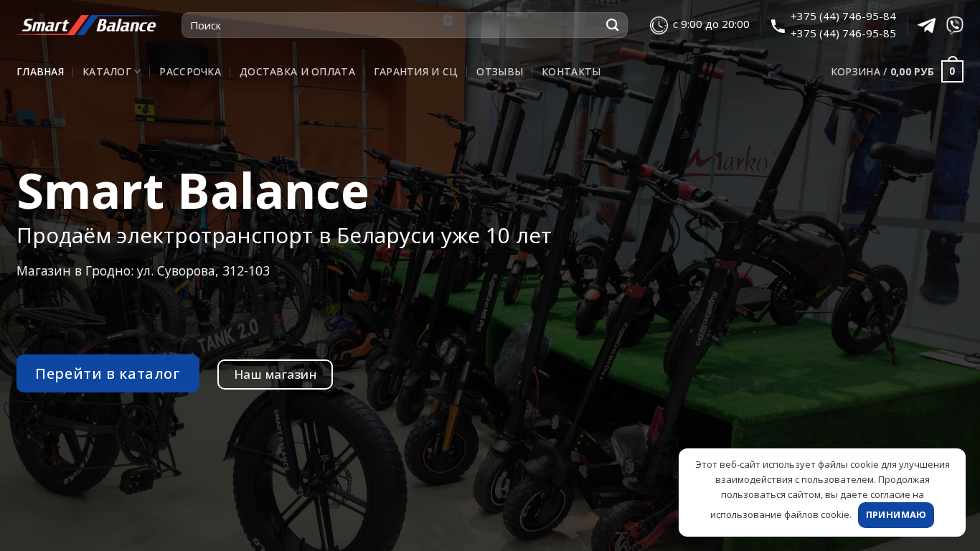Open the Отзывы menu item
Screen dimensions: 980x551
tap(499, 72)
